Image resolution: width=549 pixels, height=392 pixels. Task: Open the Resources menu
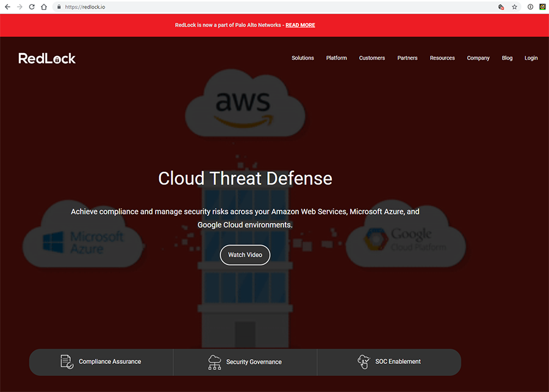[442, 58]
